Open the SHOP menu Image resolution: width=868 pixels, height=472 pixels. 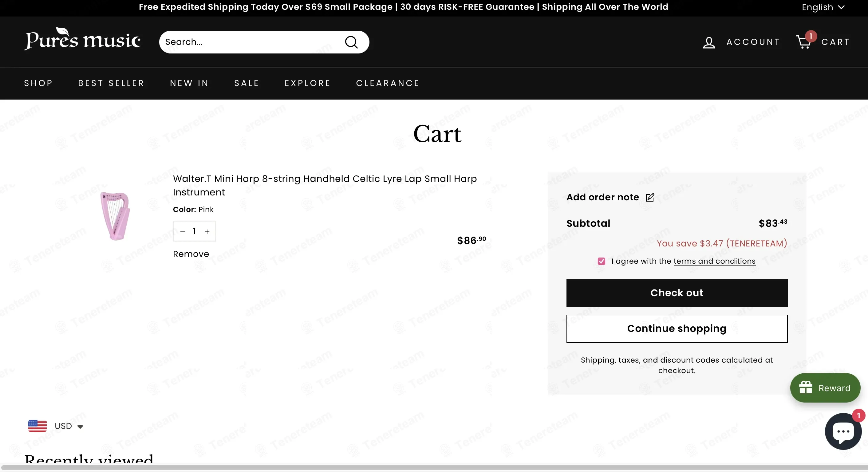[38, 83]
